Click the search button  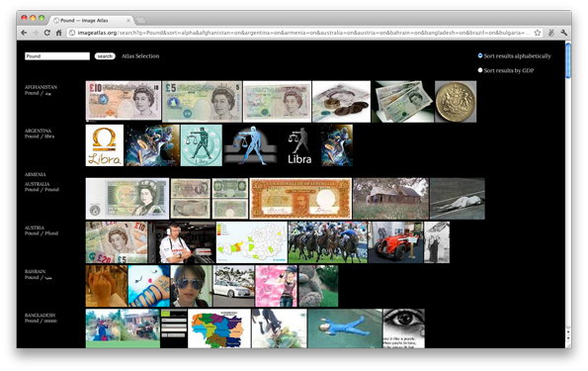pos(105,56)
